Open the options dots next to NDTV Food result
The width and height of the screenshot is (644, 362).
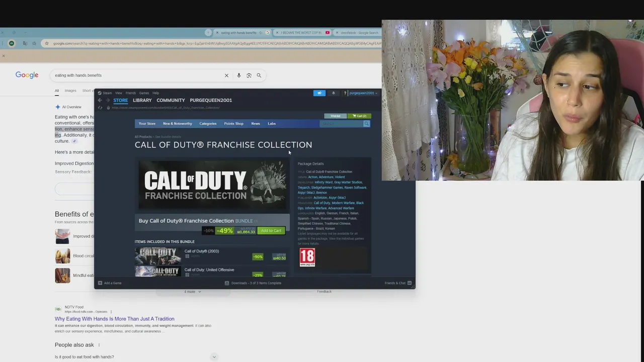[x=111, y=312]
